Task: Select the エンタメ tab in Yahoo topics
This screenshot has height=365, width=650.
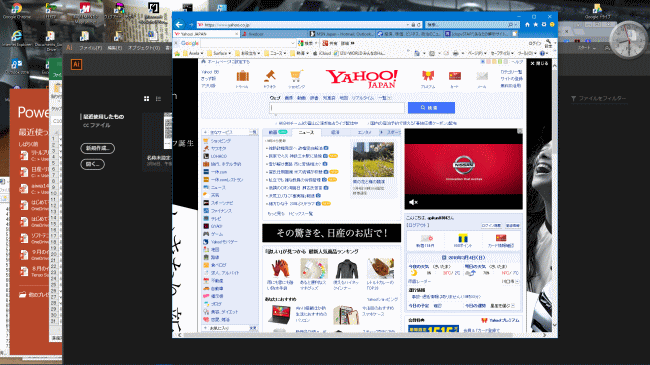Action: coord(364,132)
